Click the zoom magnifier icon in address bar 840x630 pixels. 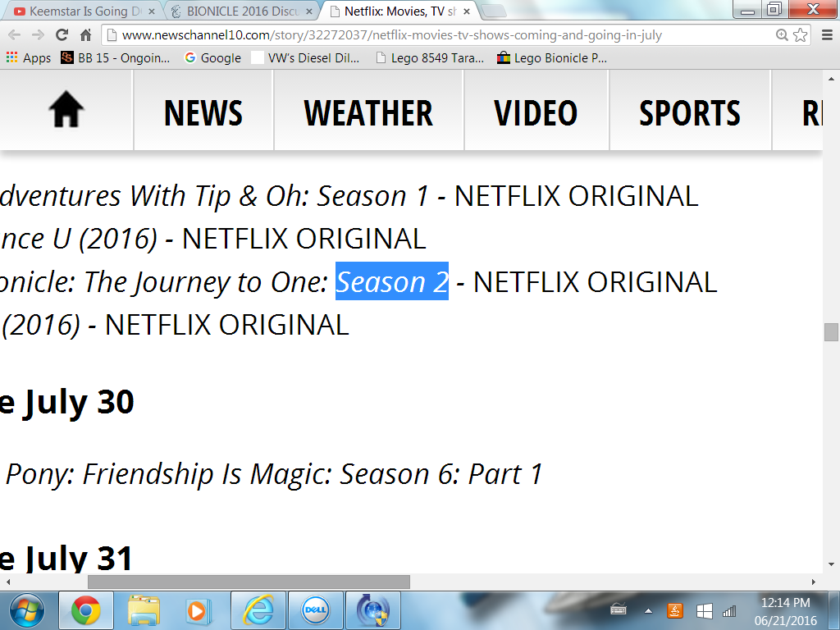pyautogui.click(x=782, y=35)
